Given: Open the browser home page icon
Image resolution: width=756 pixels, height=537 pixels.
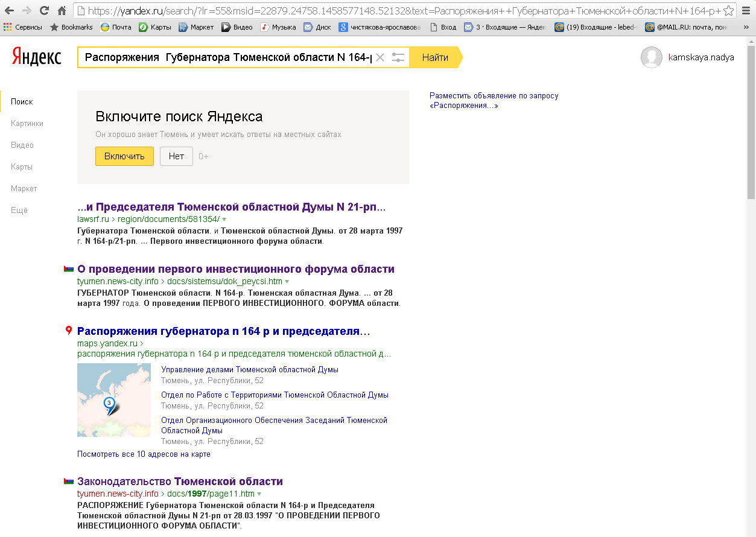Looking at the screenshot, I should (62, 10).
